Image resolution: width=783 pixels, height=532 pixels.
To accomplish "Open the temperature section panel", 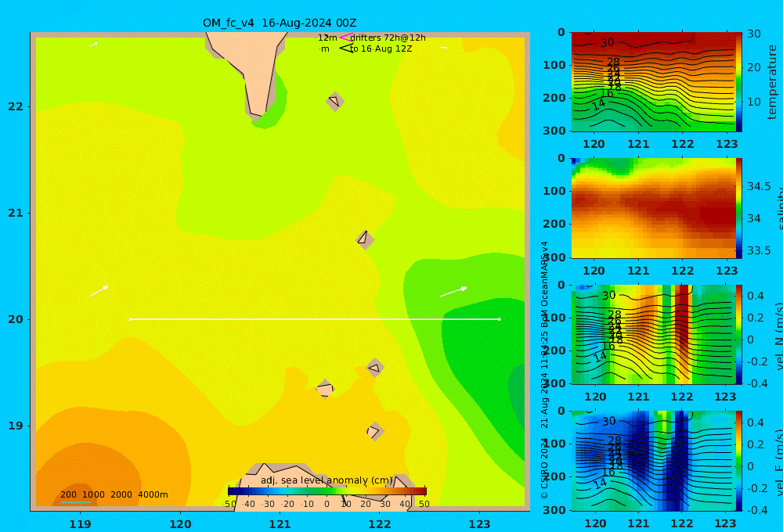I will [654, 82].
